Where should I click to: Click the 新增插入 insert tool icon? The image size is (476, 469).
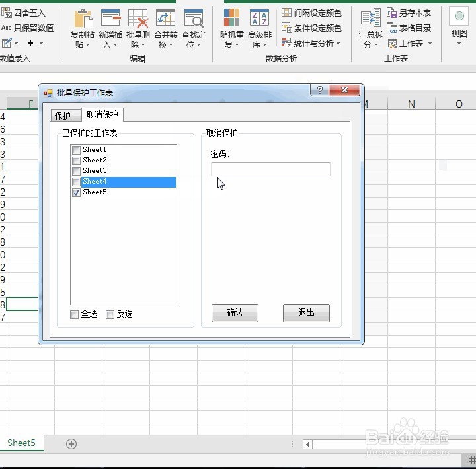coord(110,18)
